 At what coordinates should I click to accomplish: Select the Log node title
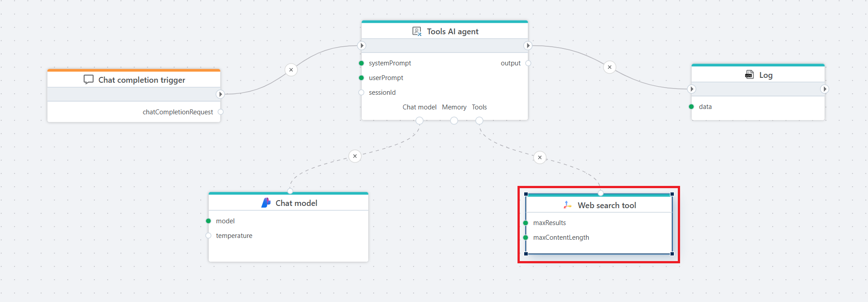[766, 75]
